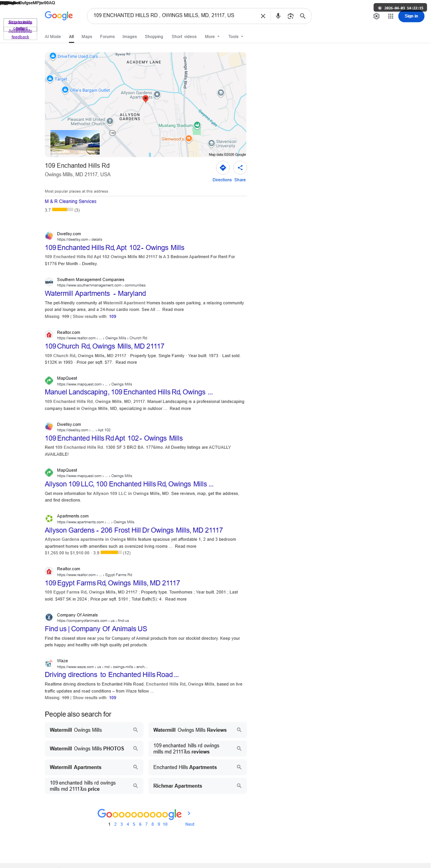
Task: Expand the More dropdown menu
Action: point(212,36)
